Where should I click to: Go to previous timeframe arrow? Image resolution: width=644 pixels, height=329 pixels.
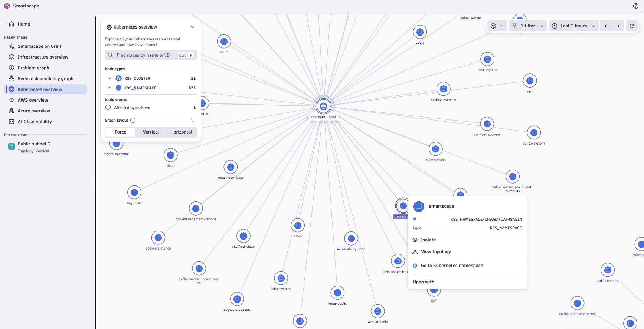[x=606, y=26]
